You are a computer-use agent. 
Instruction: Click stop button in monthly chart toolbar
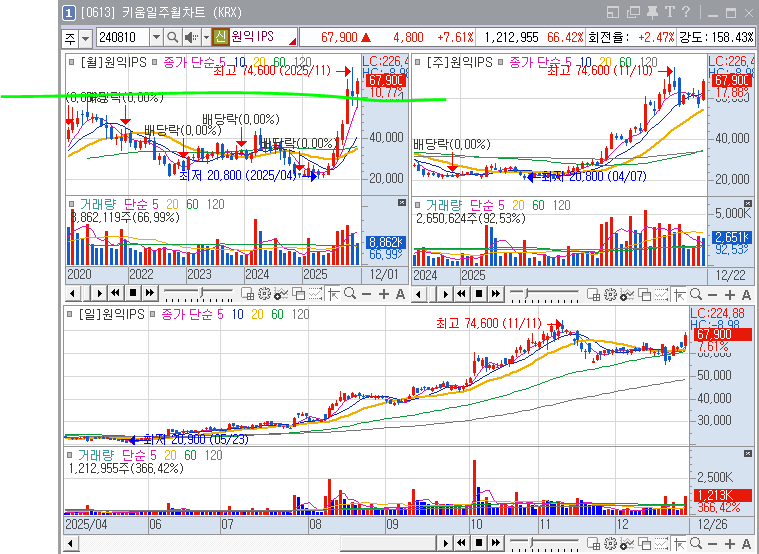[132, 293]
